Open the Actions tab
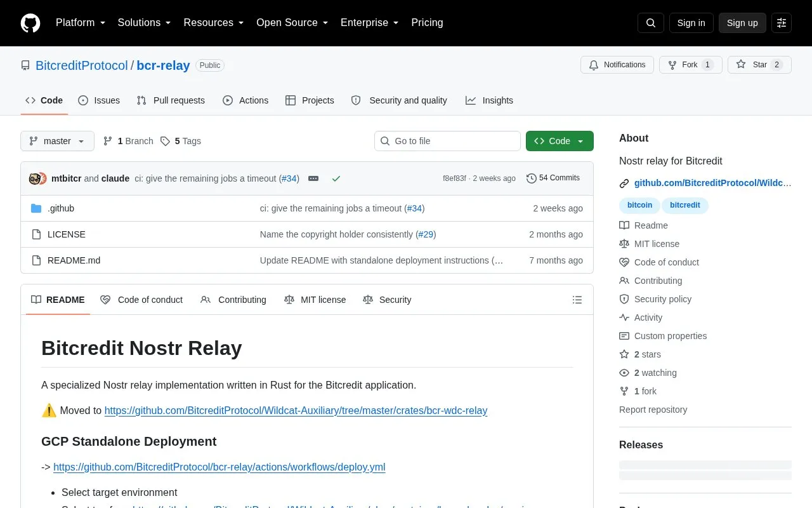Viewport: 812px width, 508px height. click(246, 100)
